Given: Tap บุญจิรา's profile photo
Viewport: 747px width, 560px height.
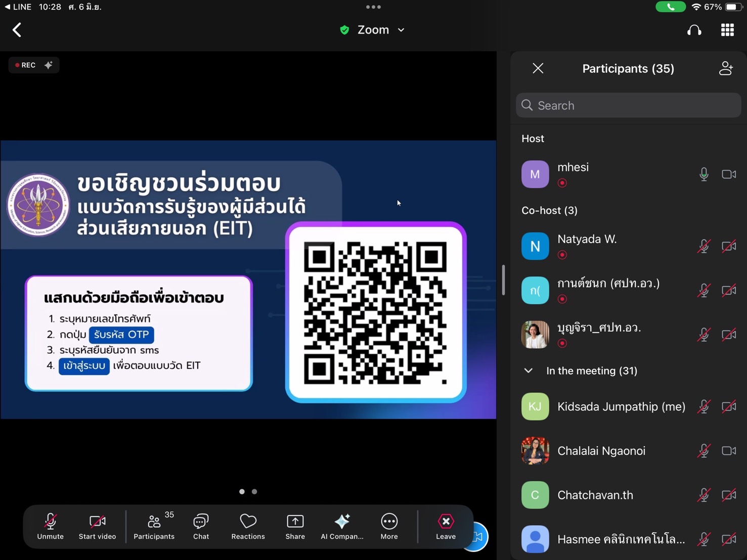Looking at the screenshot, I should click(535, 335).
